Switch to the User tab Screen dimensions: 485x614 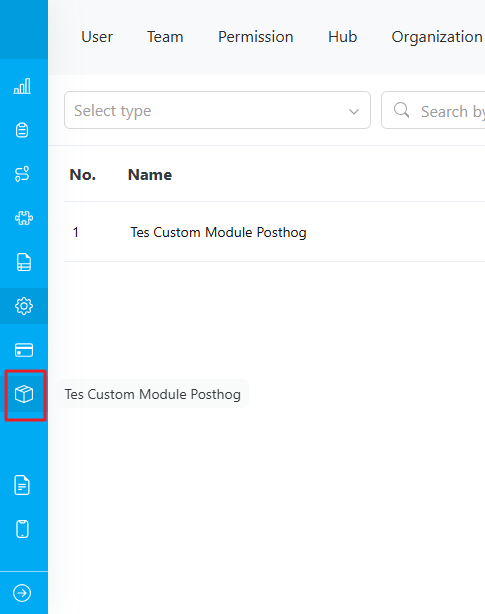pyautogui.click(x=97, y=37)
